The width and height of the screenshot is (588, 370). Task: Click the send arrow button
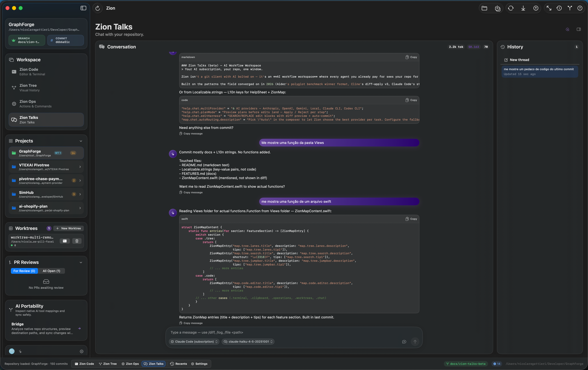(x=415, y=342)
